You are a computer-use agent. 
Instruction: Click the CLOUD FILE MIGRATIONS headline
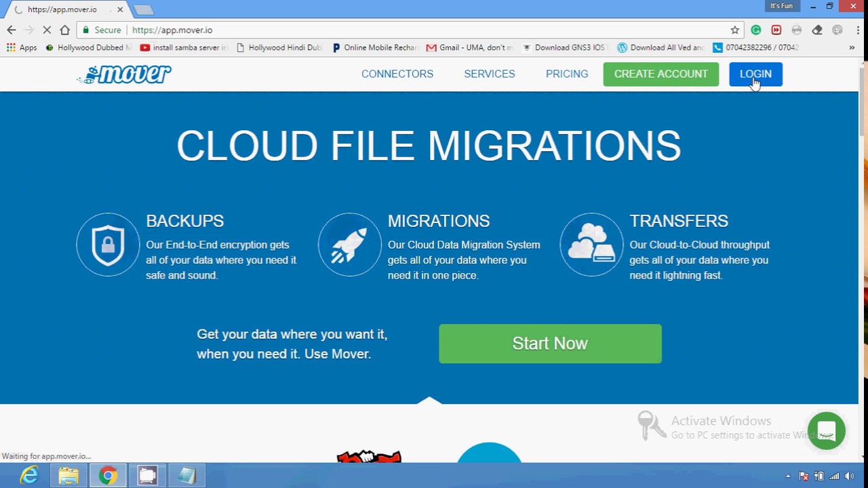[429, 146]
